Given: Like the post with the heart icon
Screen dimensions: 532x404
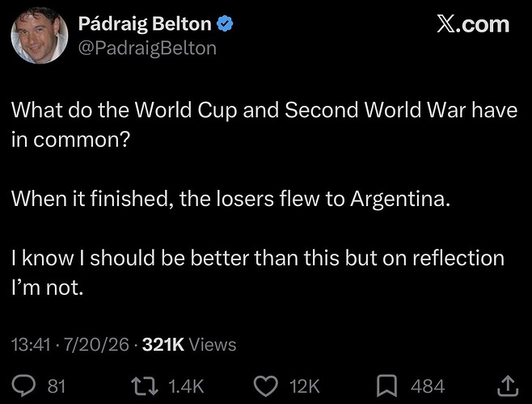Looking at the screenshot, I should coord(266,386).
